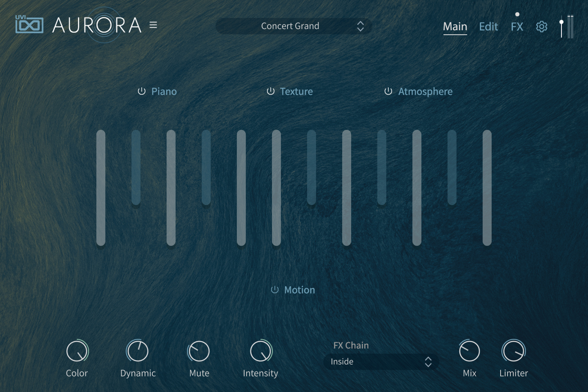Image resolution: width=588 pixels, height=392 pixels.
Task: Switch to the FX tab
Action: [517, 27]
